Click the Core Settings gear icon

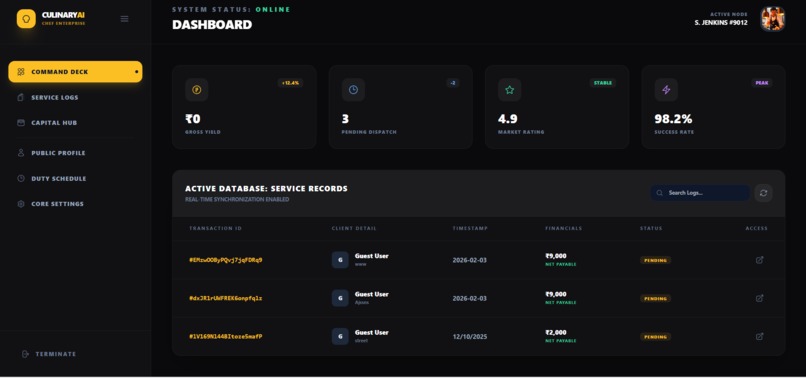click(21, 204)
